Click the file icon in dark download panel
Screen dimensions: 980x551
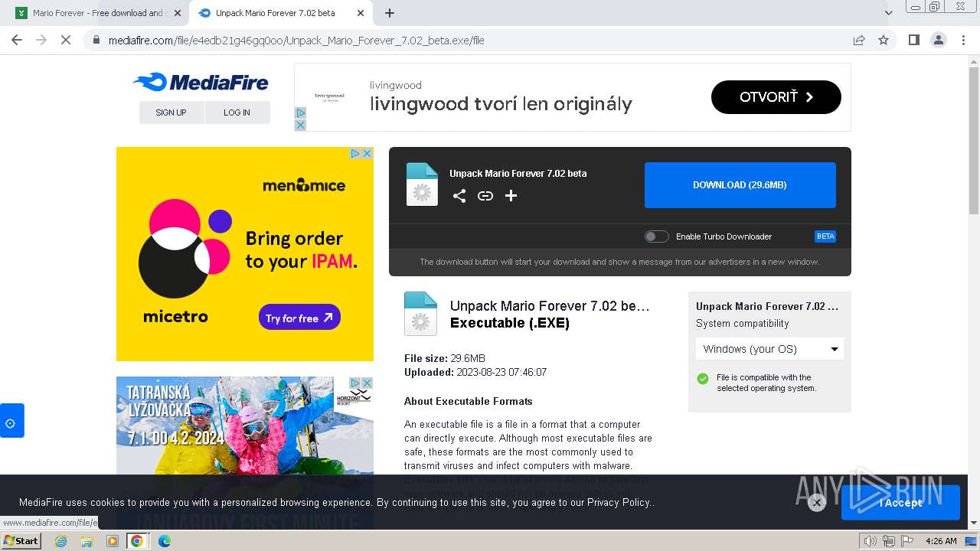[x=422, y=184]
